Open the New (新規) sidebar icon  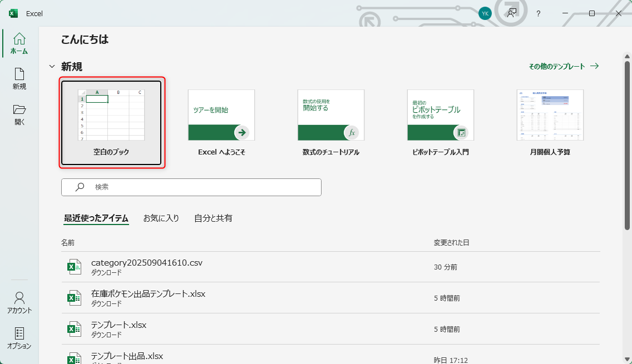19,79
